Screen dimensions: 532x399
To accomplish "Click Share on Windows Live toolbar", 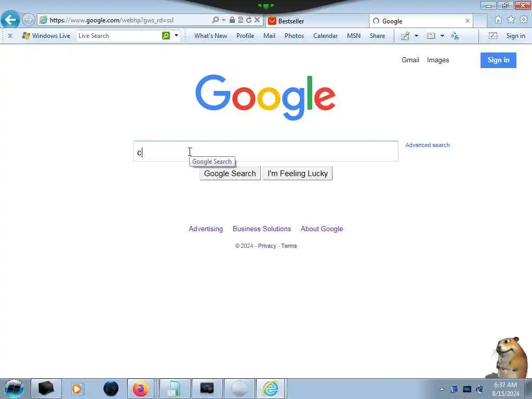I will coord(377,36).
